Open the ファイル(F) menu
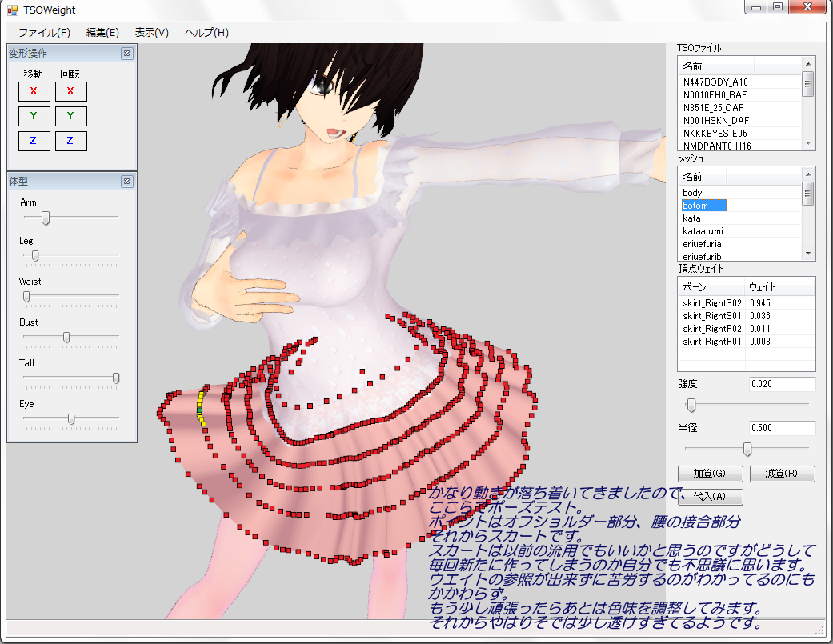 (44, 33)
